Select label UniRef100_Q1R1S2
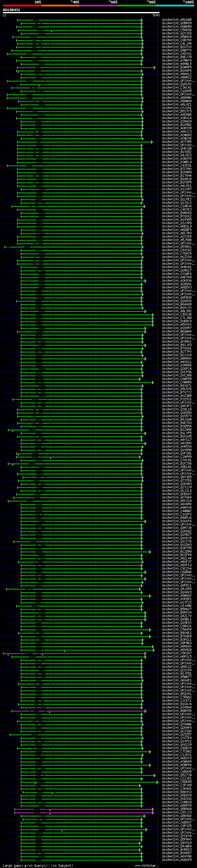Screen dimensions: 197x868 click(x=177, y=85)
